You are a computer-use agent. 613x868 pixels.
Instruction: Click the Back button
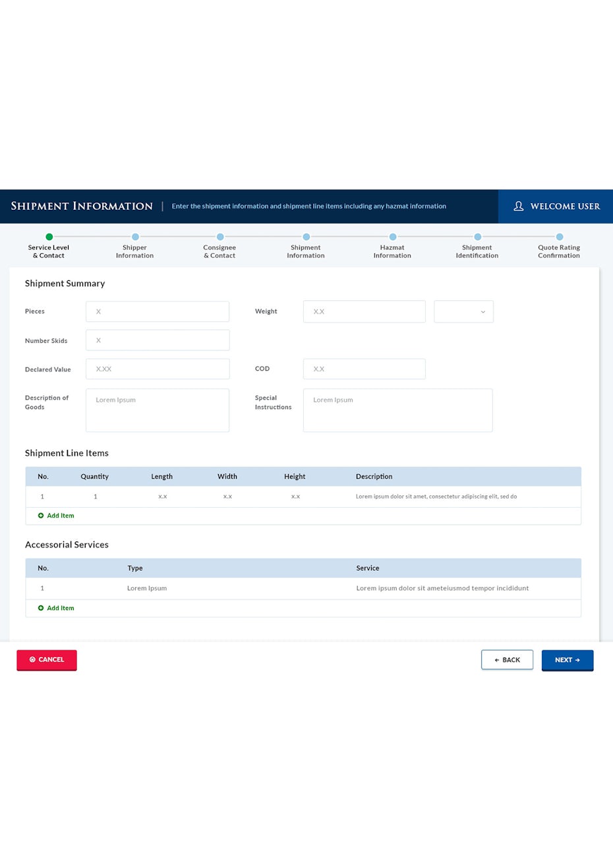coord(507,660)
